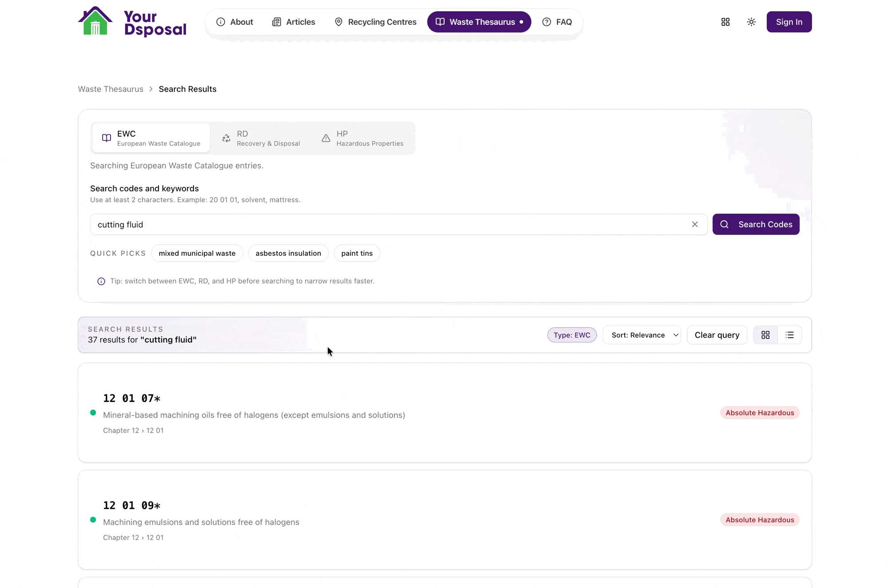Click the Your Dsposal house logo
Viewport: 888px width, 588px height.
(95, 21)
